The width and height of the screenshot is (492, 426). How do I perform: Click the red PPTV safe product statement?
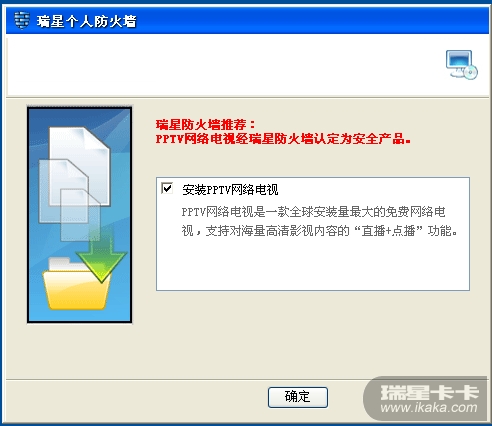pyautogui.click(x=283, y=138)
